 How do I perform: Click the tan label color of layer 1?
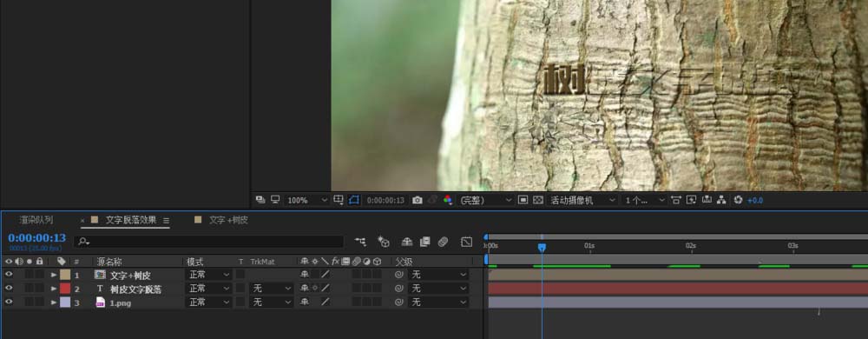65,275
